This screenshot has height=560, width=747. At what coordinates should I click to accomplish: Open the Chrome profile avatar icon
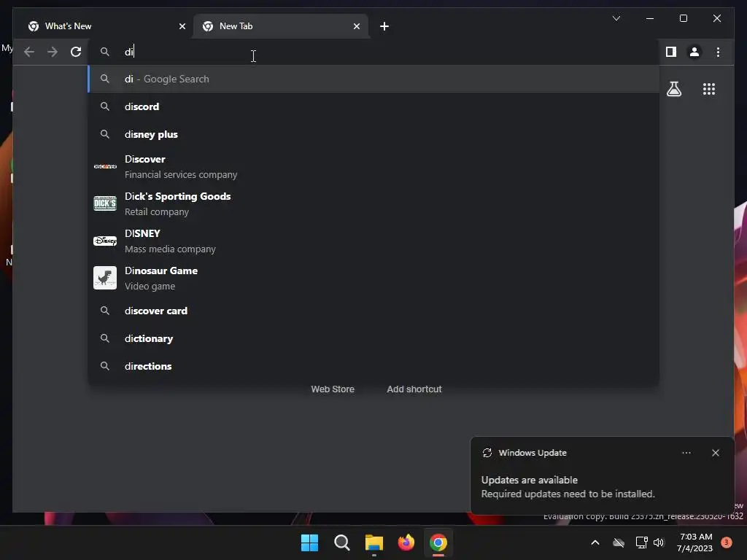tap(694, 52)
